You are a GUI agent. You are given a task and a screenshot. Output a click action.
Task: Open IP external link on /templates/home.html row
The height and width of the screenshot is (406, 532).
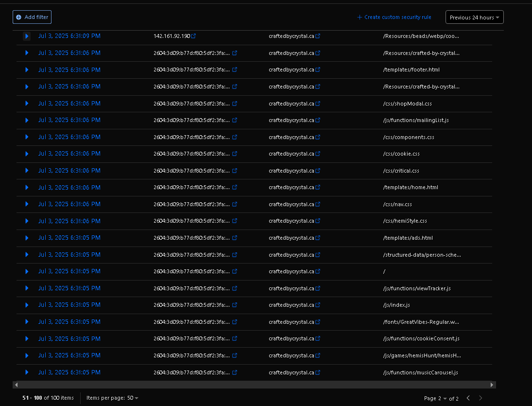click(235, 187)
